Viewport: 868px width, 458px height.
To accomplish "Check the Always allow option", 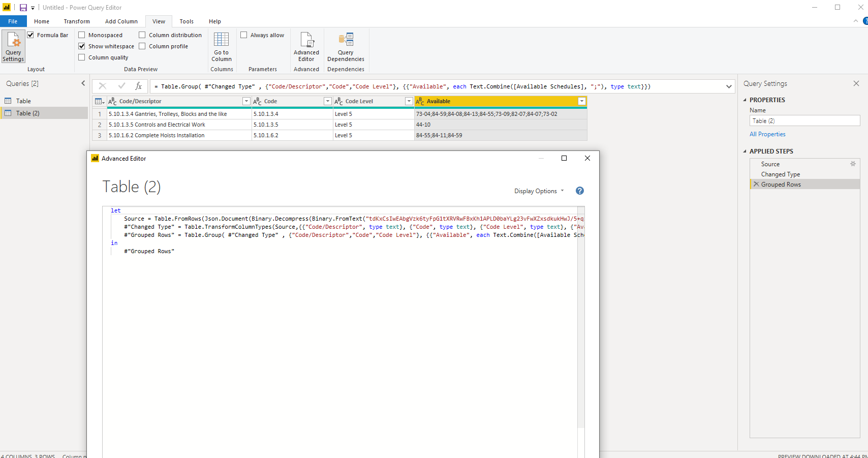I will (x=244, y=35).
